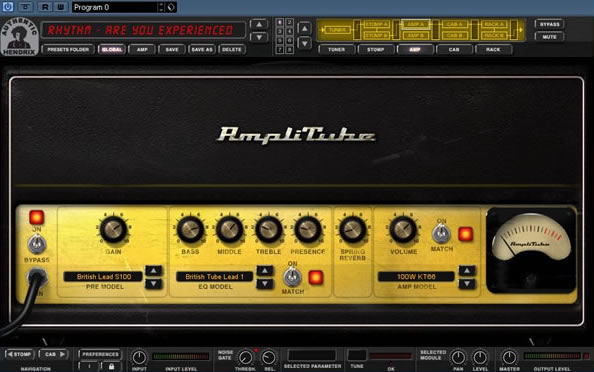Click the plugin power button in host bar
The height and width of the screenshot is (372, 594).
[x=8, y=6]
